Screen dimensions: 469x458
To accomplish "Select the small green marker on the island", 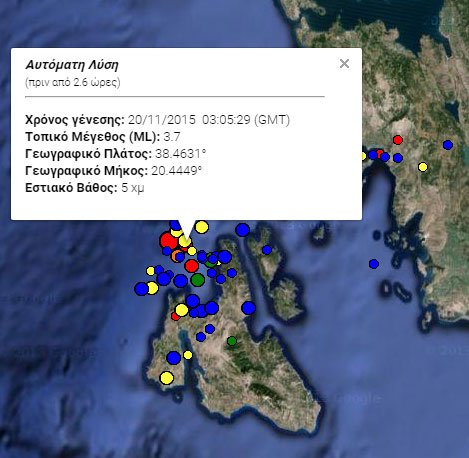I will coord(232,341).
